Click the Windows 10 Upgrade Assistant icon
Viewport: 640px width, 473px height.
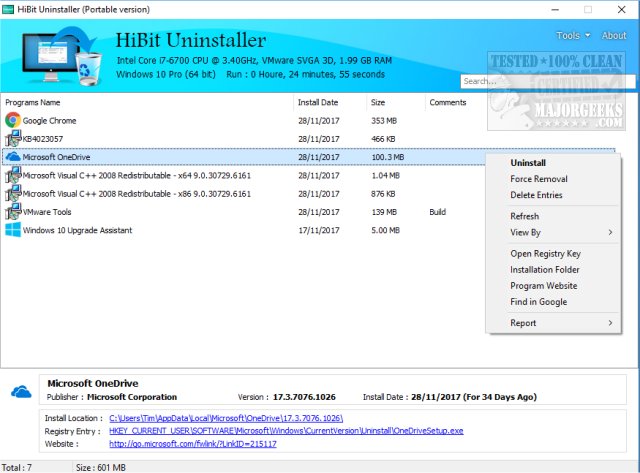pos(13,230)
